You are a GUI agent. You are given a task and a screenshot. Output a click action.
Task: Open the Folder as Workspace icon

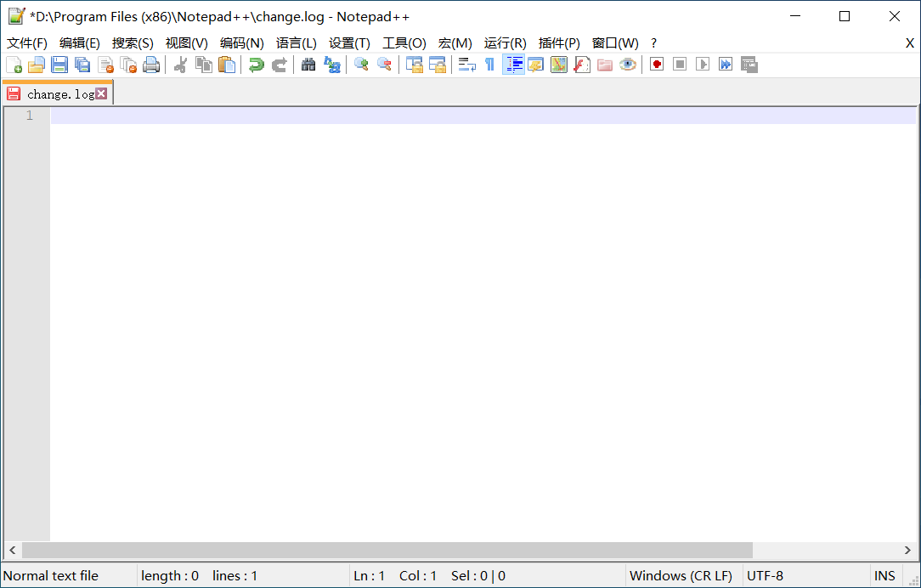(605, 65)
